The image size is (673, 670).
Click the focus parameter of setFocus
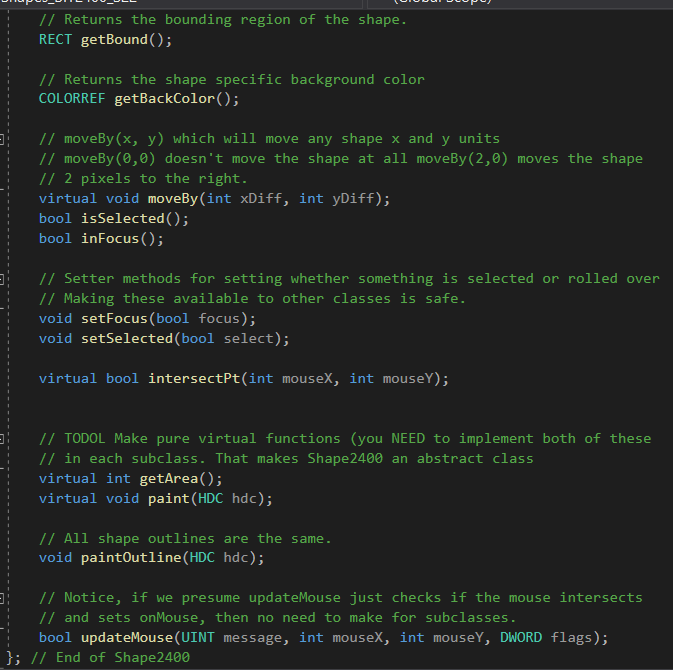[219, 318]
